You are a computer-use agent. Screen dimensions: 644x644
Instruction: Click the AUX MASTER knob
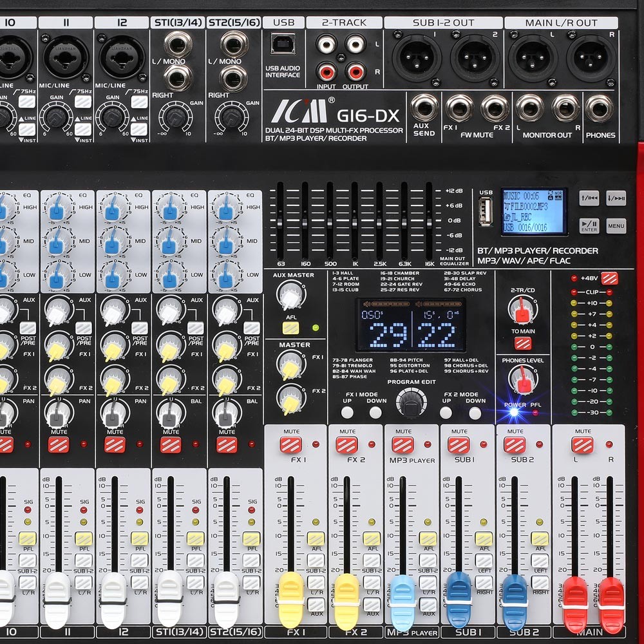[291, 296]
